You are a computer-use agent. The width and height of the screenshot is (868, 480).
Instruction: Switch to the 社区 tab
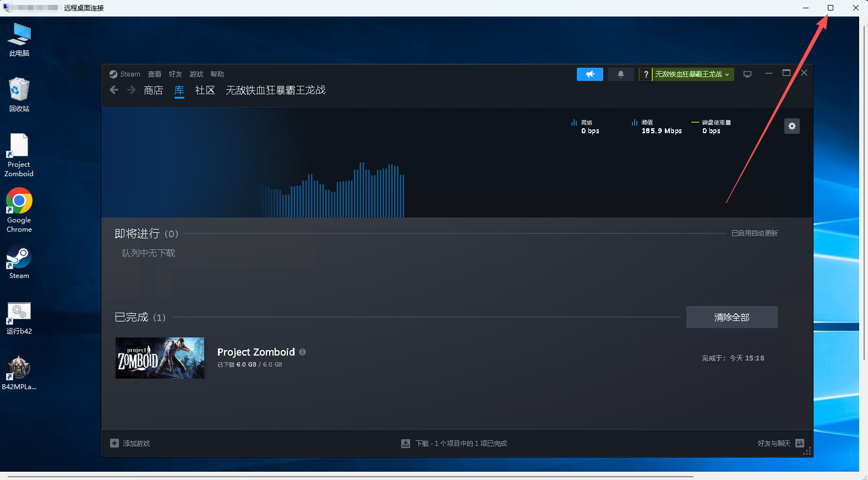(x=205, y=90)
